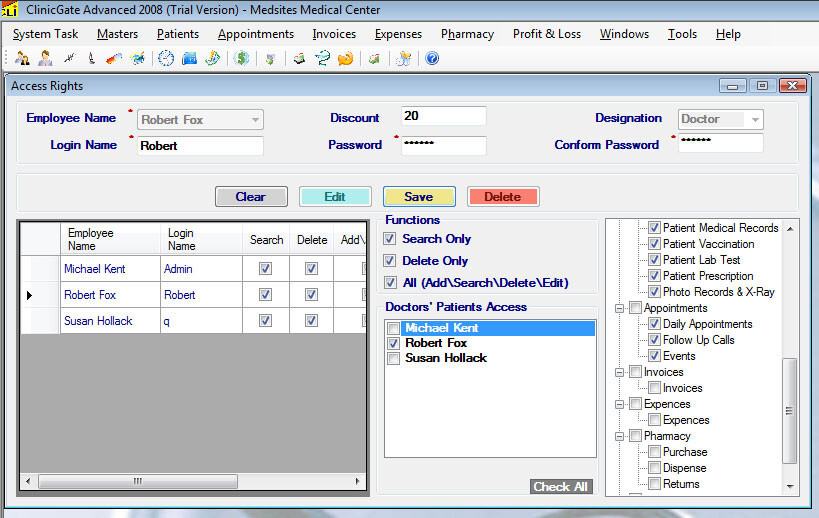Click the tools icon left of help
This screenshot has width=819, height=518.
click(x=403, y=58)
